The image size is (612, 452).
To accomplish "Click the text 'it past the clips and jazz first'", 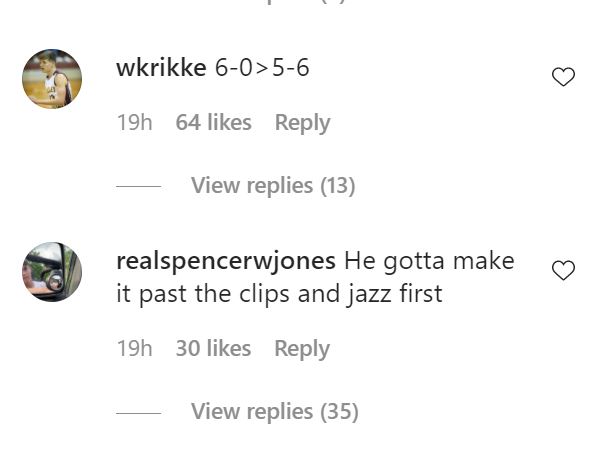I will (279, 294).
